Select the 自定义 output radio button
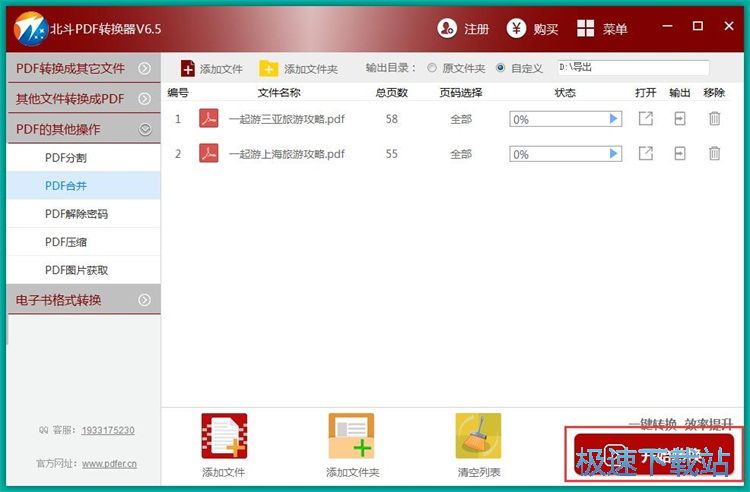Image resolution: width=750 pixels, height=492 pixels. coord(500,68)
